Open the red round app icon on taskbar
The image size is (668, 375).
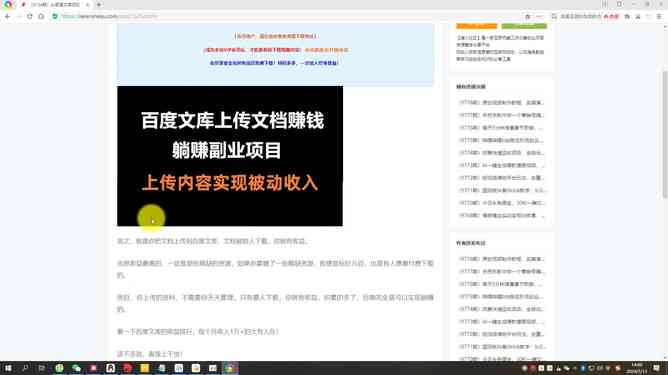(x=127, y=368)
